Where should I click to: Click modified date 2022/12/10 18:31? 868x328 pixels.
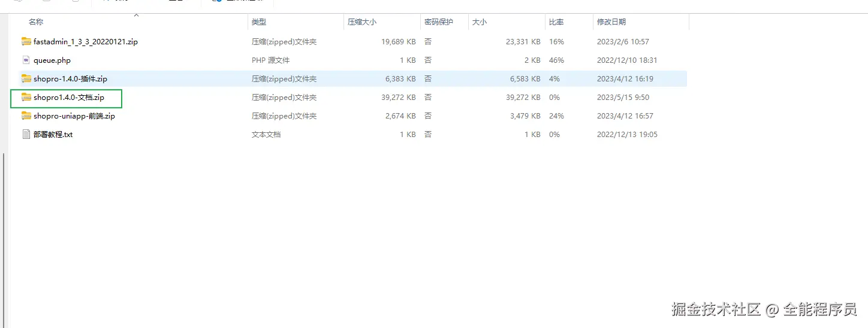click(627, 60)
